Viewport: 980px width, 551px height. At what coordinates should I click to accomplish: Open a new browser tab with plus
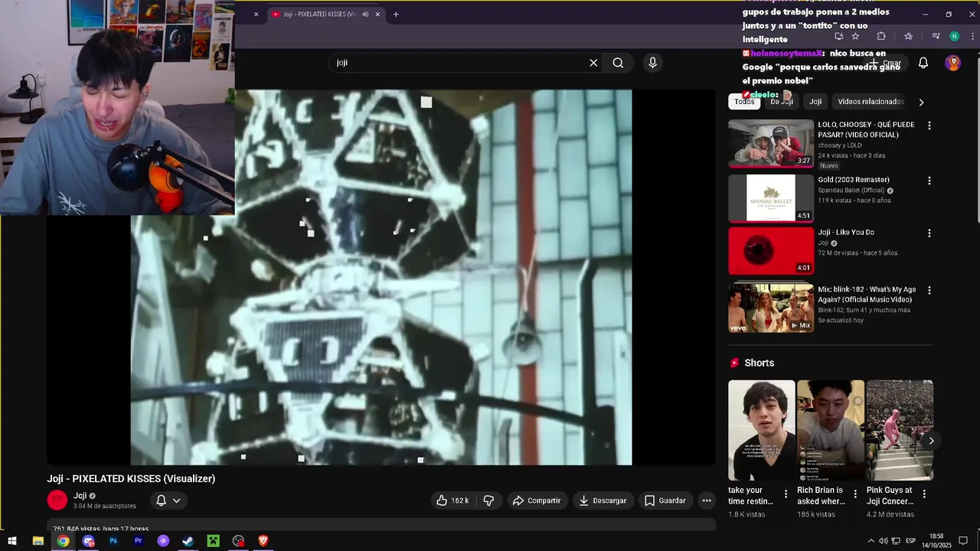click(396, 14)
